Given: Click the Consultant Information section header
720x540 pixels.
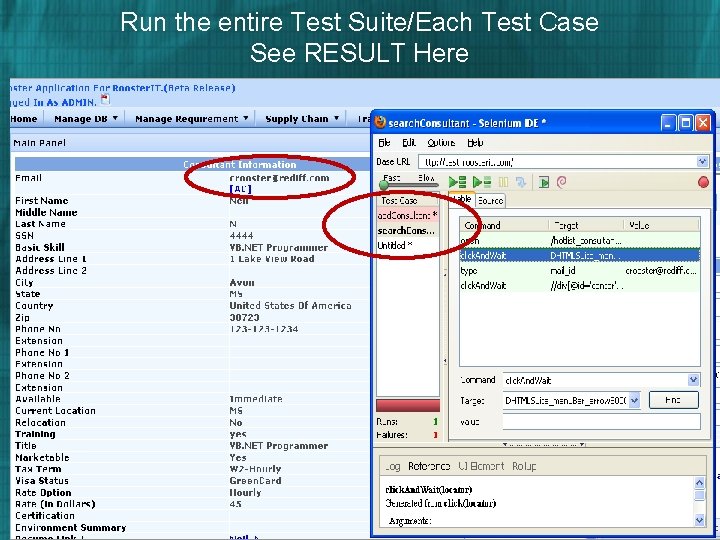Looking at the screenshot, I should click(x=240, y=164).
